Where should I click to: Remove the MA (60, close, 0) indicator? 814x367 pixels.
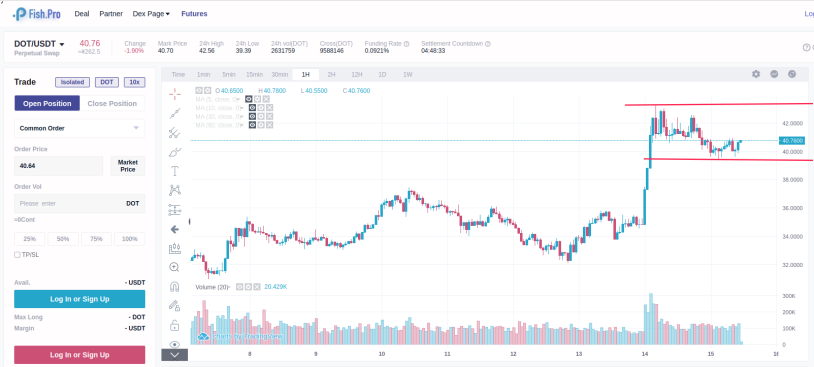269,125
